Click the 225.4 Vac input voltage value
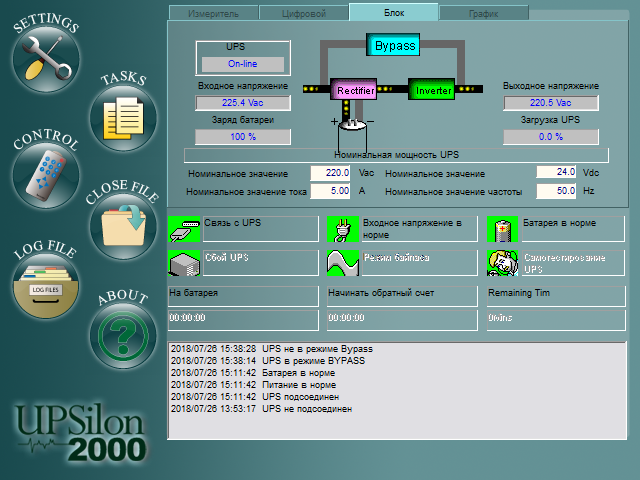This screenshot has height=480, width=640. pos(243,103)
